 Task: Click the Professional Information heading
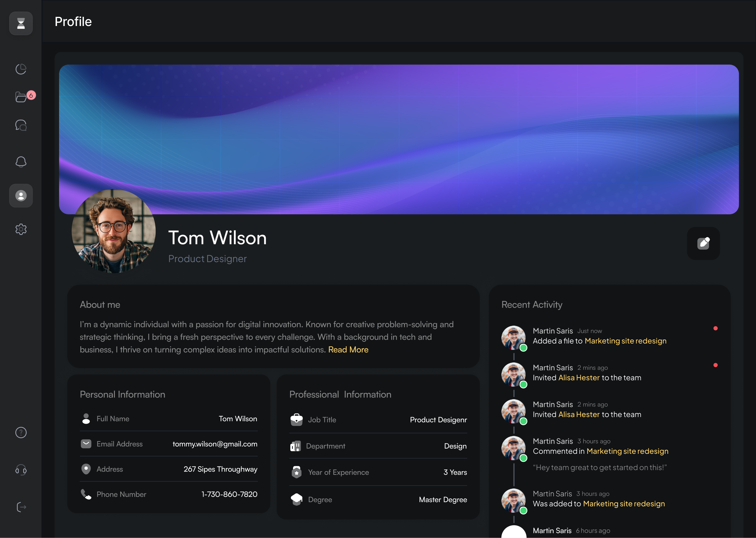[340, 394]
